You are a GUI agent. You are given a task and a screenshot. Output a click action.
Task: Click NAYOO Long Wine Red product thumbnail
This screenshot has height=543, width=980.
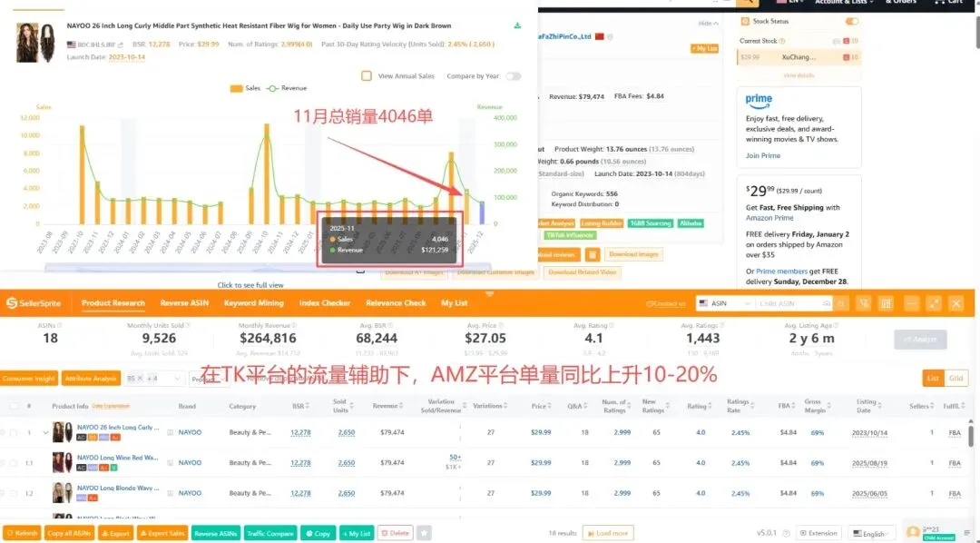pyautogui.click(x=62, y=463)
